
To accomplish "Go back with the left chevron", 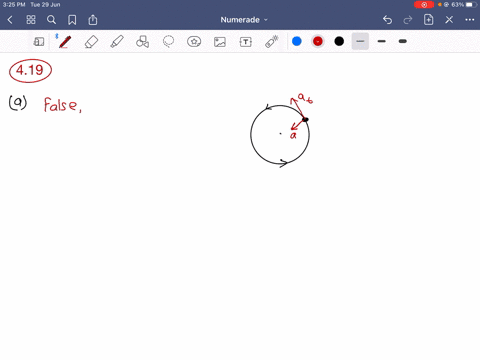I will click(x=10, y=20).
